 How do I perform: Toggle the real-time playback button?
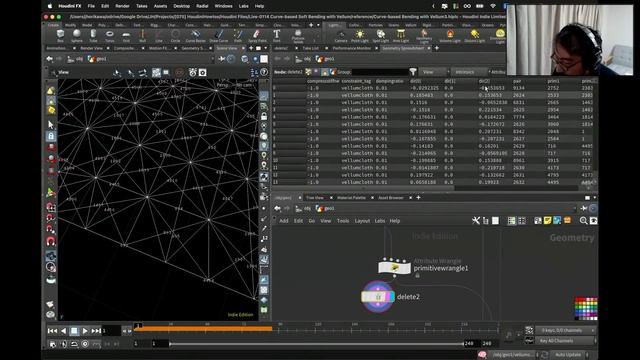85,344
